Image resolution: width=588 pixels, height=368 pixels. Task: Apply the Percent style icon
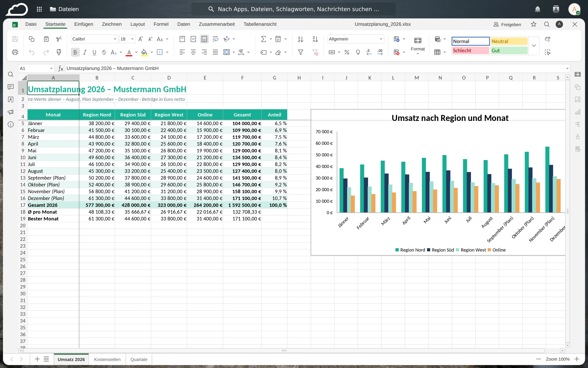(x=347, y=52)
